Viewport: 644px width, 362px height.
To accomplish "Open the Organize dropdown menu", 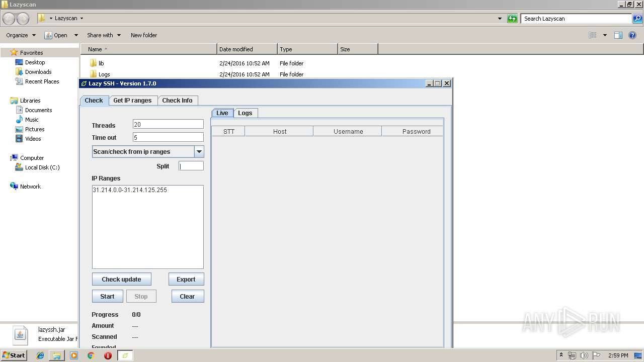I will tap(21, 35).
